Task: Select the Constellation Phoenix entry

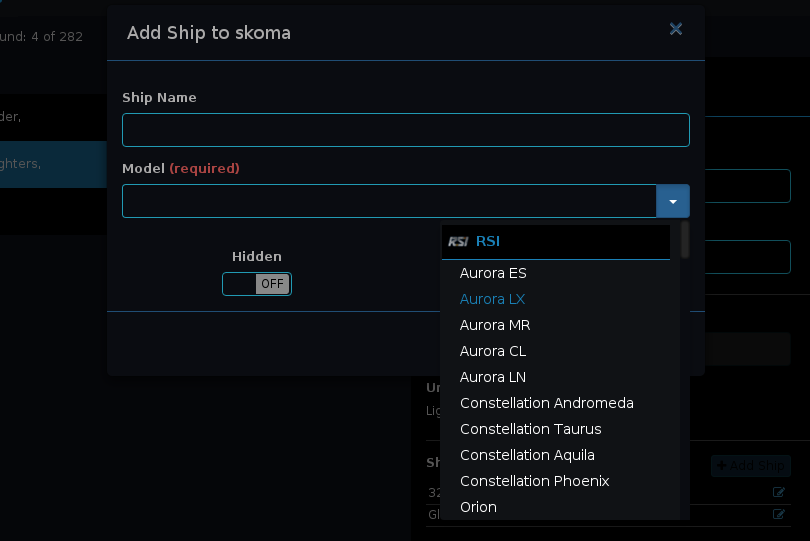Action: point(534,481)
